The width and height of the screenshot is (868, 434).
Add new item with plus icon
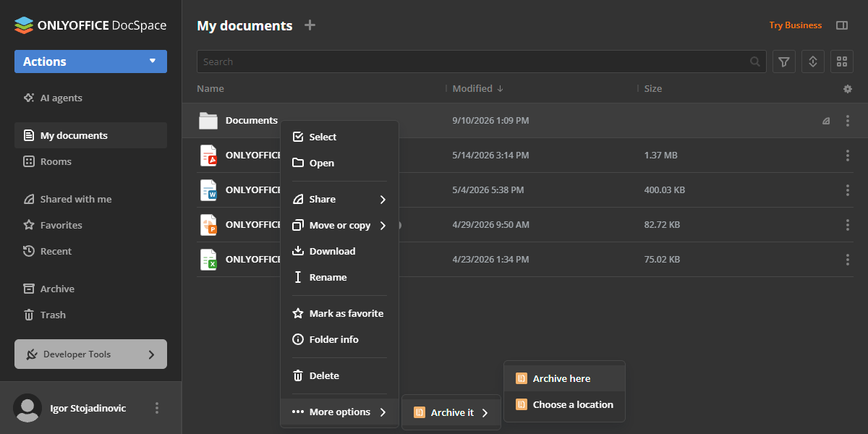310,25
